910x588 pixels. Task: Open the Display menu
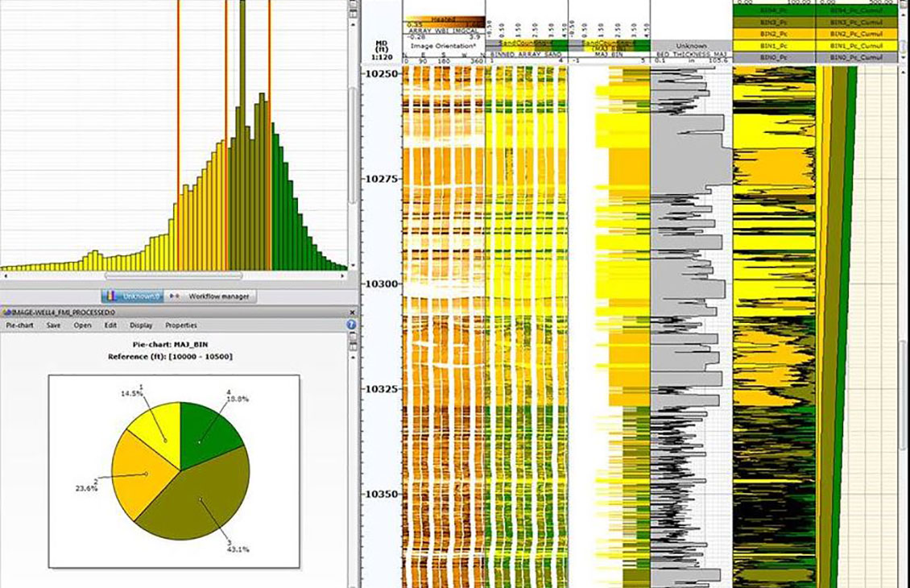tap(141, 325)
